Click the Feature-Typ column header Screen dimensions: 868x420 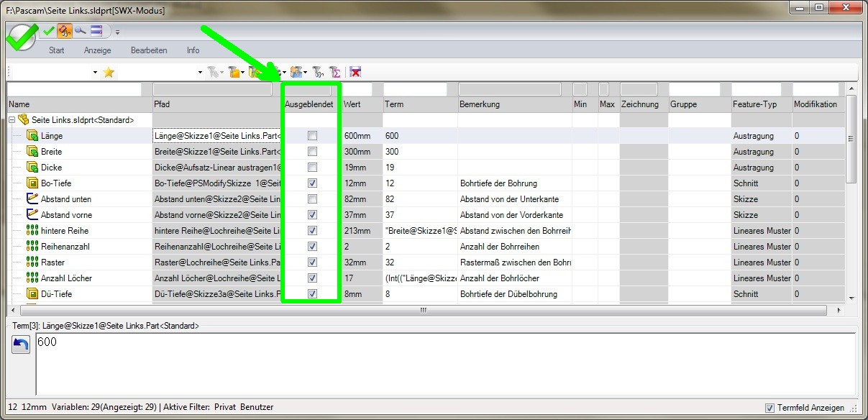point(754,104)
